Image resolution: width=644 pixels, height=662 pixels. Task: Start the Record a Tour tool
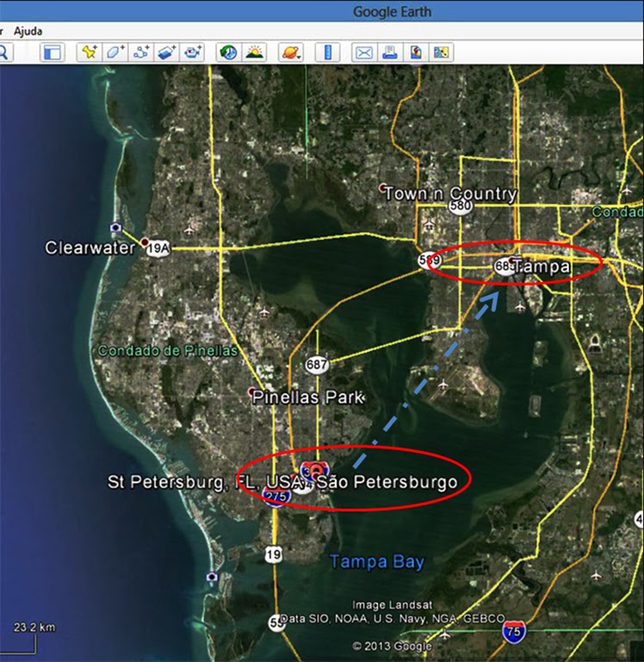[193, 53]
